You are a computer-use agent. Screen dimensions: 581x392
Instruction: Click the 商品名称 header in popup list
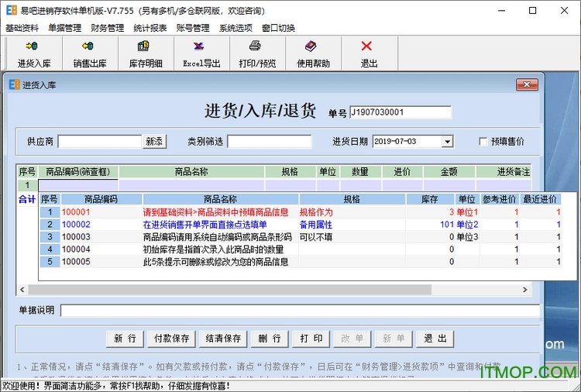[221, 199]
